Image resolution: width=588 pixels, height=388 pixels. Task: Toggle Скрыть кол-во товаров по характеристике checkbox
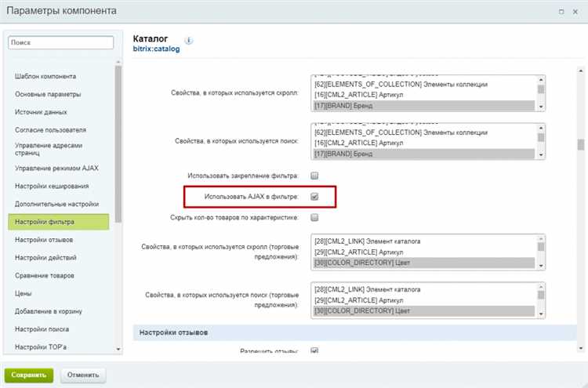pos(314,217)
